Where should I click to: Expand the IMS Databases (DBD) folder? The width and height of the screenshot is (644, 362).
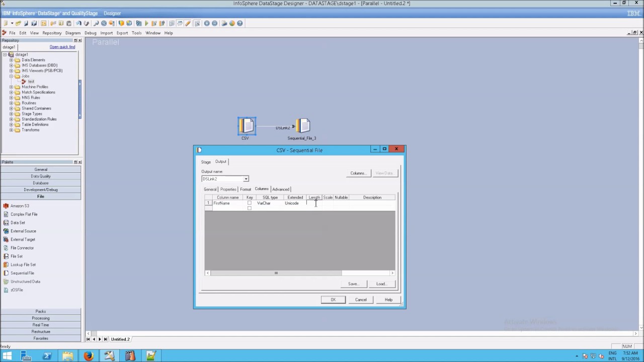11,65
